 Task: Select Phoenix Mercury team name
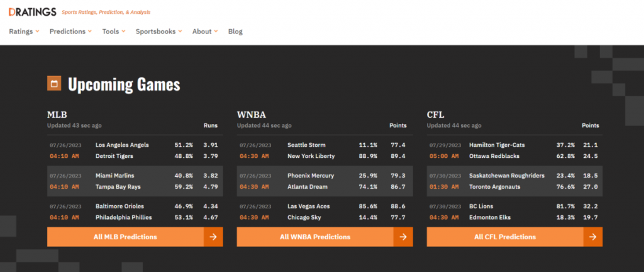coord(311,176)
